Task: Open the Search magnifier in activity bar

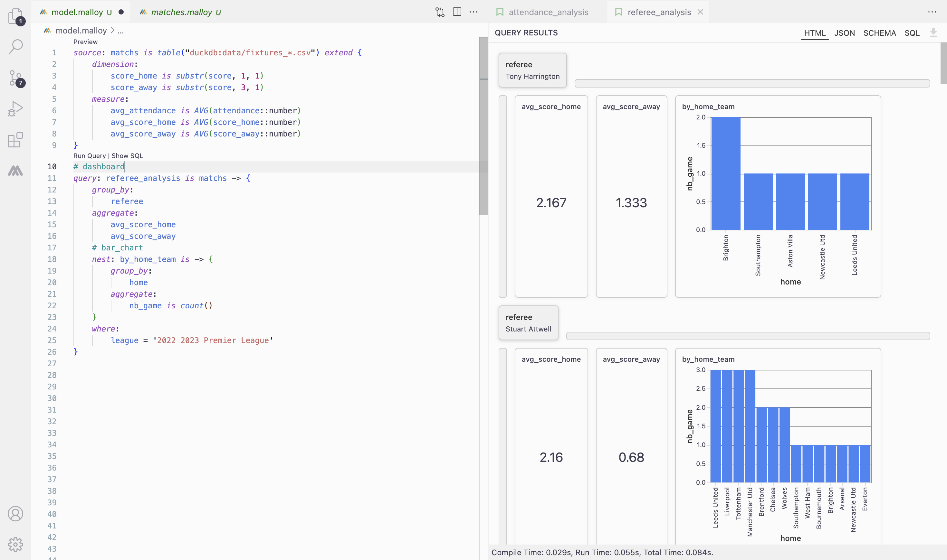Action: tap(15, 47)
